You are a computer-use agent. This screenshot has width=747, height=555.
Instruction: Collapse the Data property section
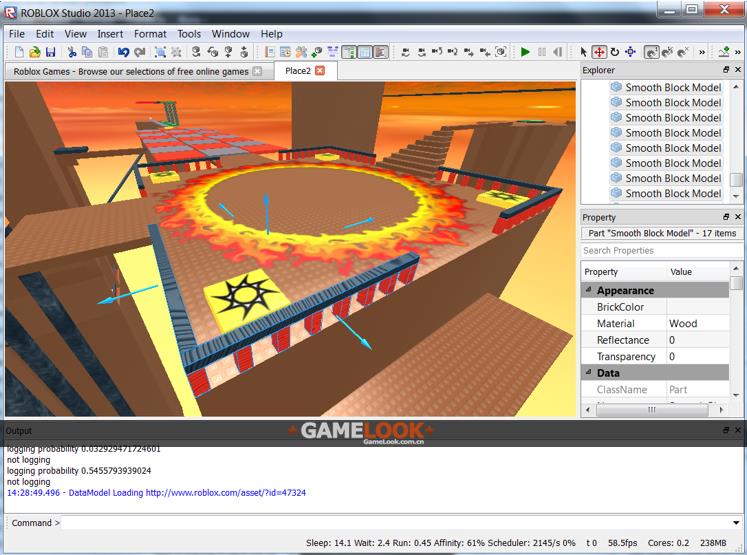588,372
